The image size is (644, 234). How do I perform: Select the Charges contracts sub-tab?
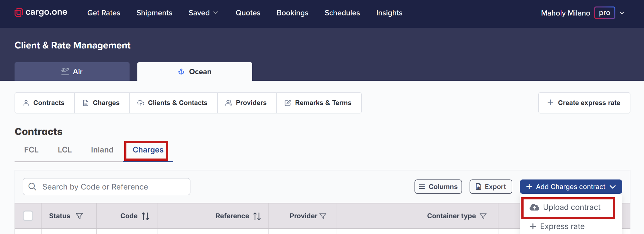148,150
